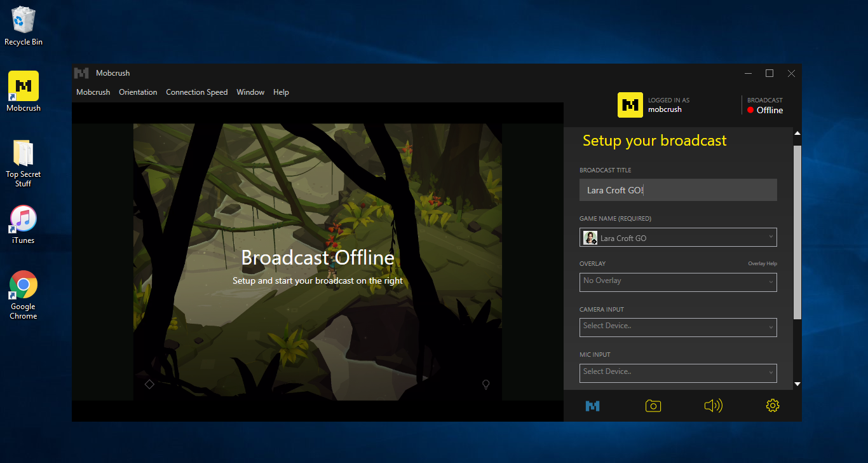Expand the Mic Input dropdown

coord(678,373)
